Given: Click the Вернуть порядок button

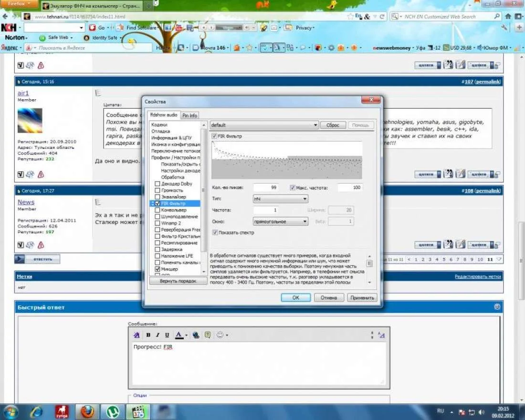Looking at the screenshot, I should coord(178,281).
